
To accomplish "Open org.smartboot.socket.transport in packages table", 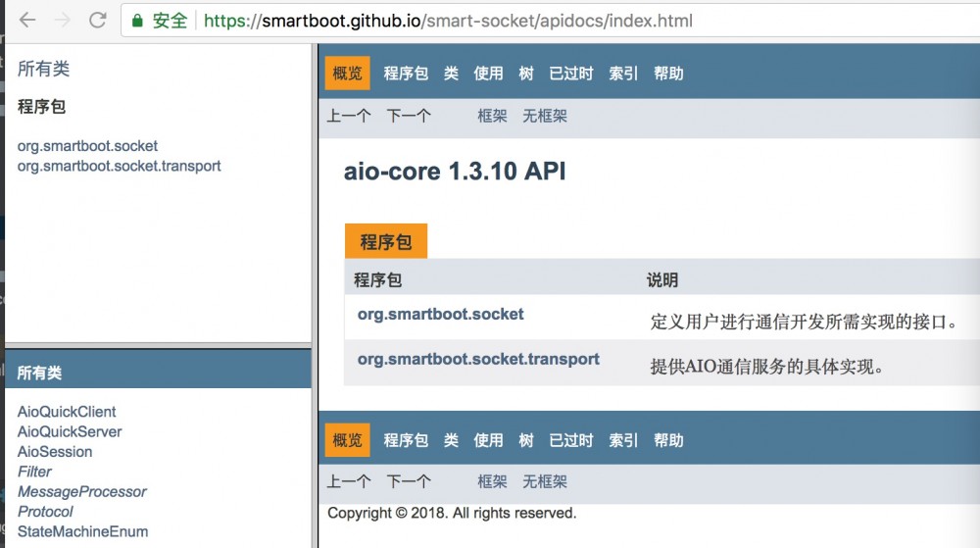I will click(478, 360).
